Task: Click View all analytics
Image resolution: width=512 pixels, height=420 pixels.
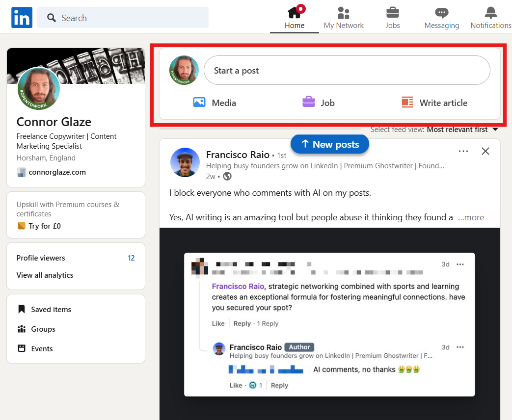Action: coord(45,275)
